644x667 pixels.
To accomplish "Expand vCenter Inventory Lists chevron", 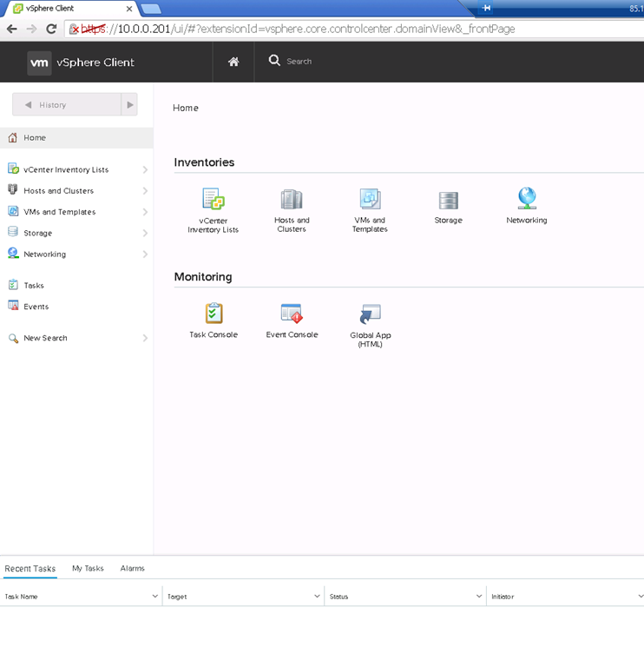I will pyautogui.click(x=145, y=169).
